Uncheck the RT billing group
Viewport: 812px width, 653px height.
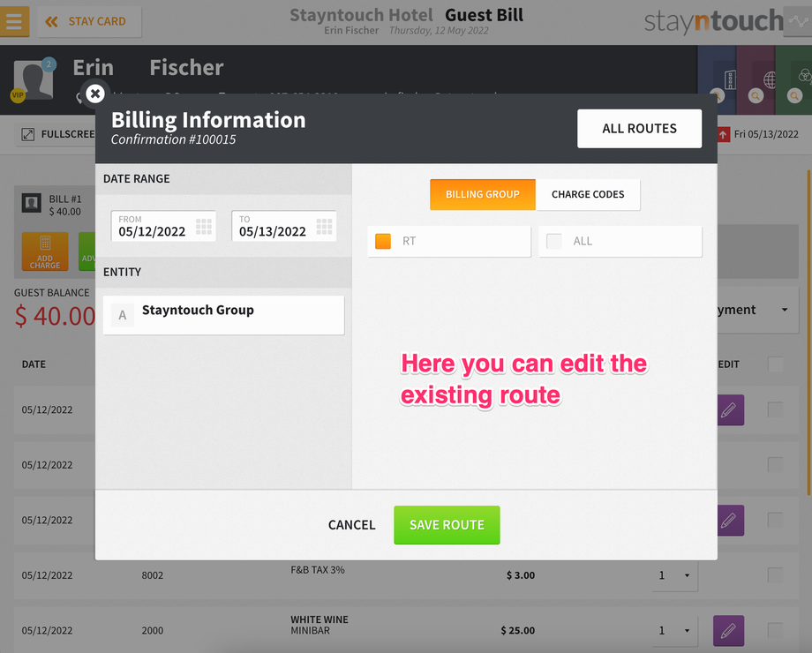click(x=383, y=241)
